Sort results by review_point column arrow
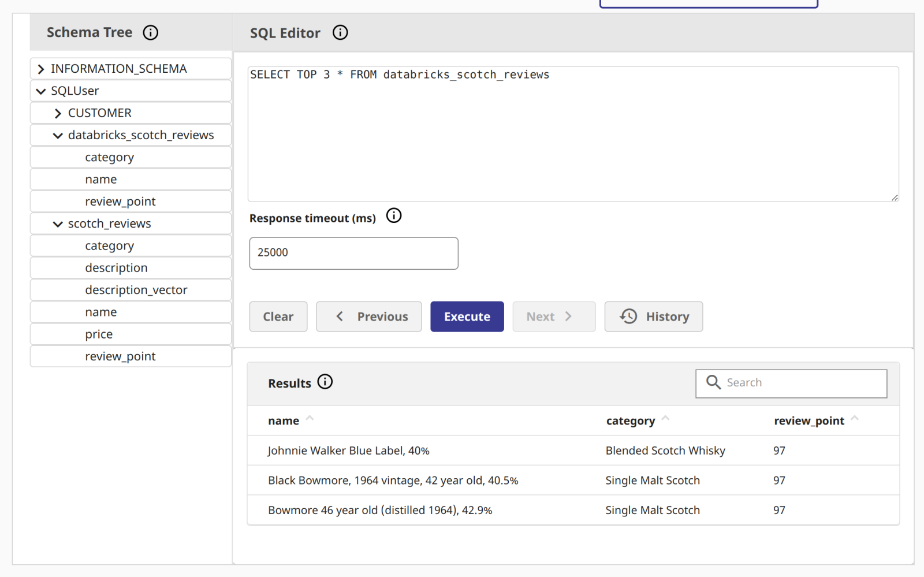Viewport: 924px width, 577px height. 855,419
